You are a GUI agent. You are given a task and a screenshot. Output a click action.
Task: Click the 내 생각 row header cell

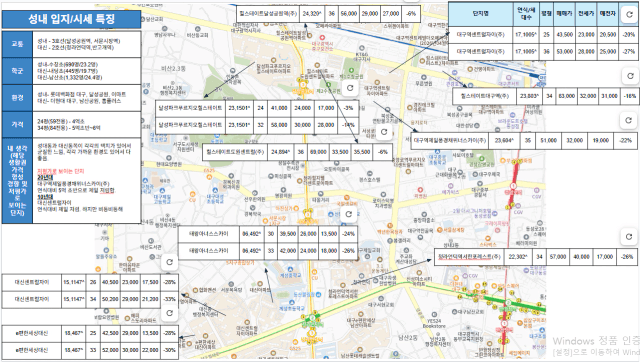coord(17,180)
